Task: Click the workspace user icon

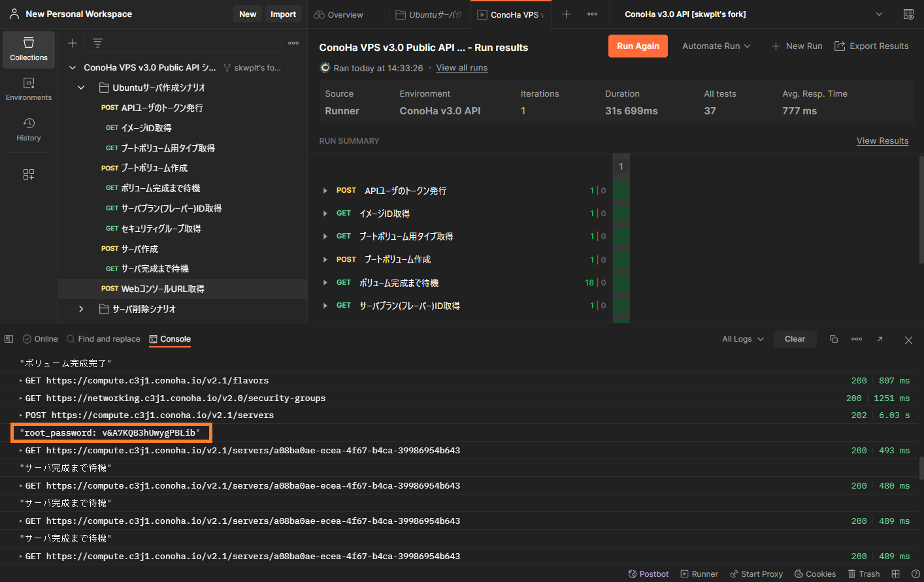Action: tap(14, 14)
